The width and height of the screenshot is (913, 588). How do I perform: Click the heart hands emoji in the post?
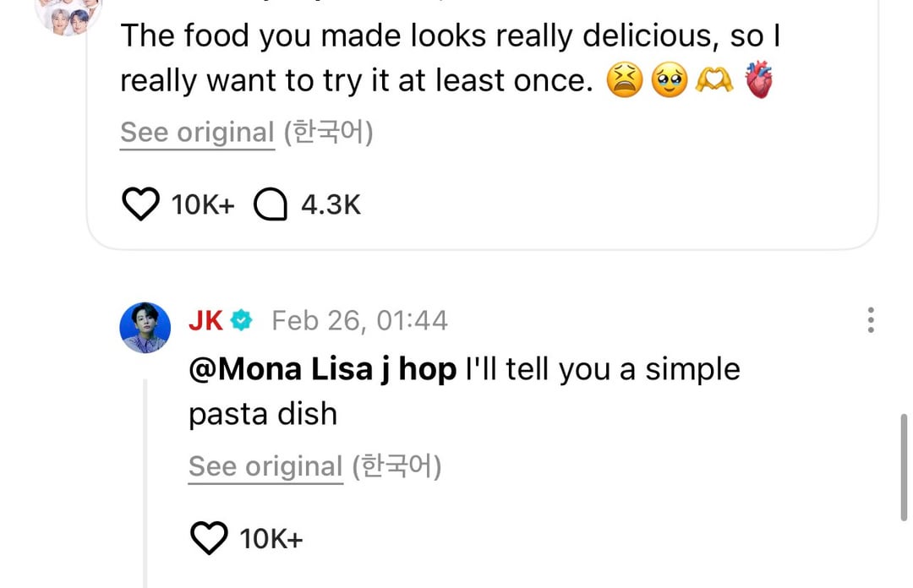point(713,81)
